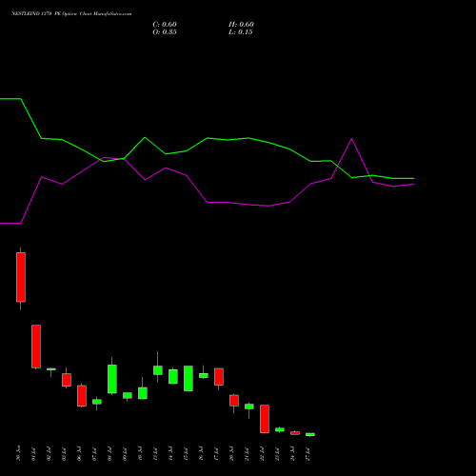Click the 16 Jul date label
Screen dimensions: 476x476
[x=201, y=454]
